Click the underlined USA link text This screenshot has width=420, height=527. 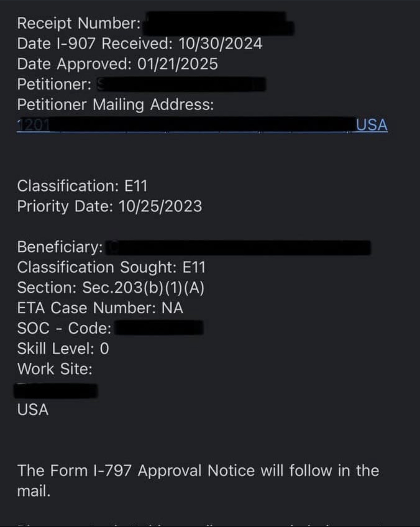click(372, 125)
